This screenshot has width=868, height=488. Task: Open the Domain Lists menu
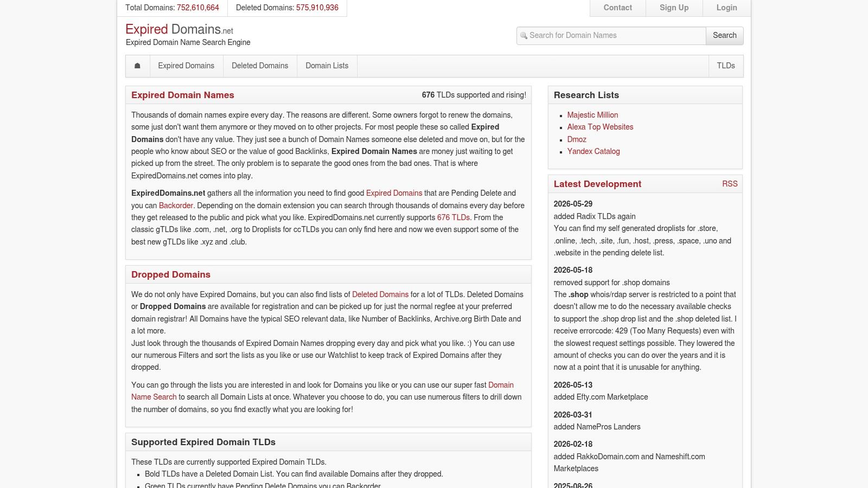click(x=327, y=66)
